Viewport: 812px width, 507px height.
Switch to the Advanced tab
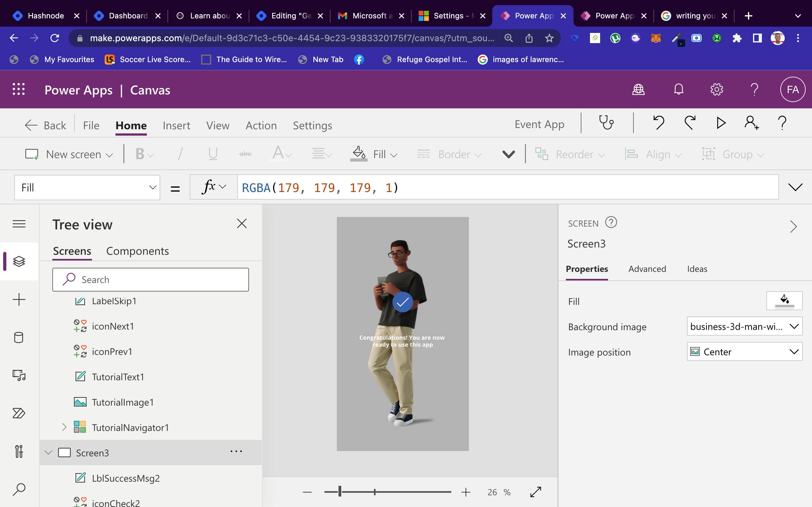[647, 269]
